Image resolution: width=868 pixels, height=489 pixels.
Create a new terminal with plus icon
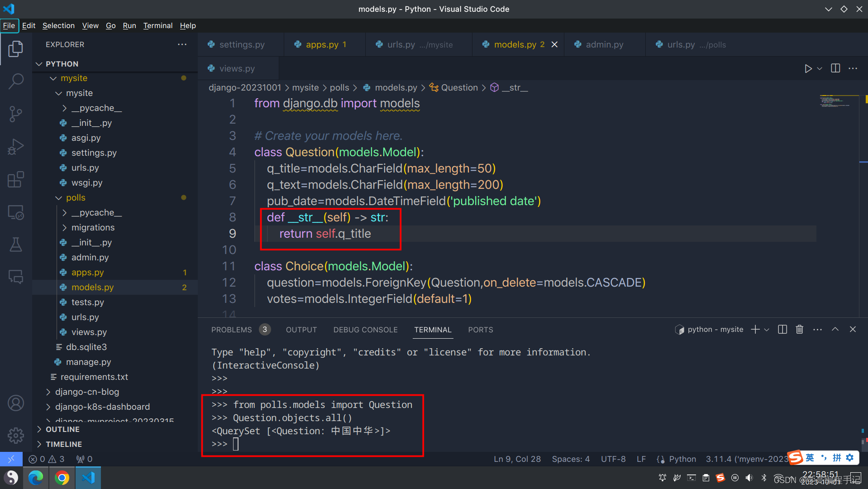[755, 330]
